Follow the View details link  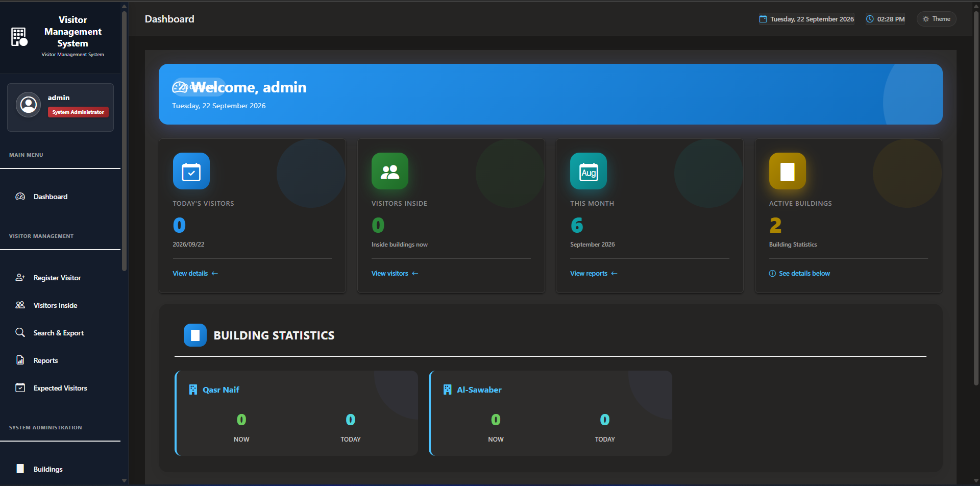[195, 273]
